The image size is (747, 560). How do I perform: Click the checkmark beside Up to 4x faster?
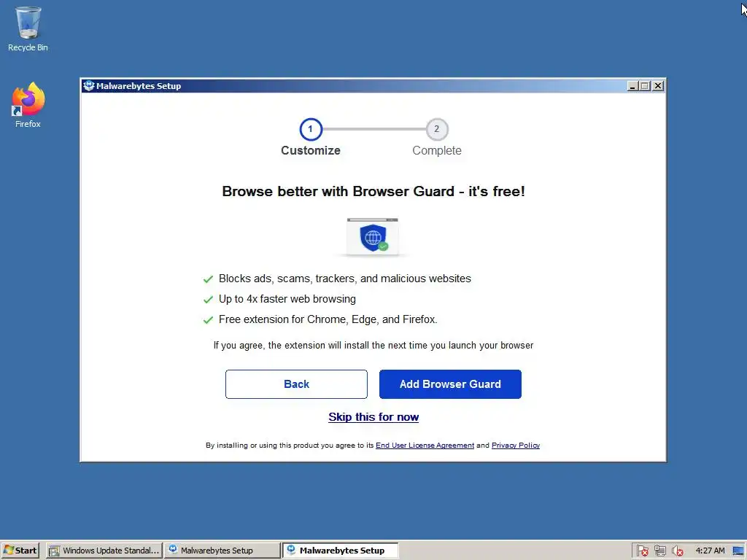point(208,300)
